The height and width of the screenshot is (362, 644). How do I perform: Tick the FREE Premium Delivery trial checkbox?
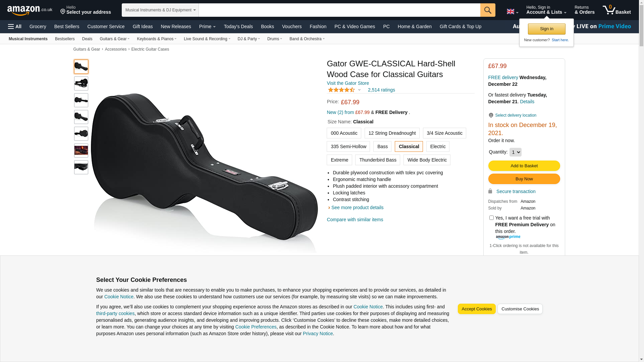pos(491,218)
